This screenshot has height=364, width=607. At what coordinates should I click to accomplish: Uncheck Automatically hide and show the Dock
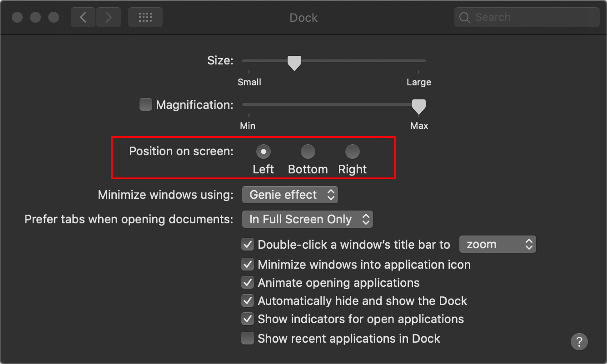click(x=248, y=300)
